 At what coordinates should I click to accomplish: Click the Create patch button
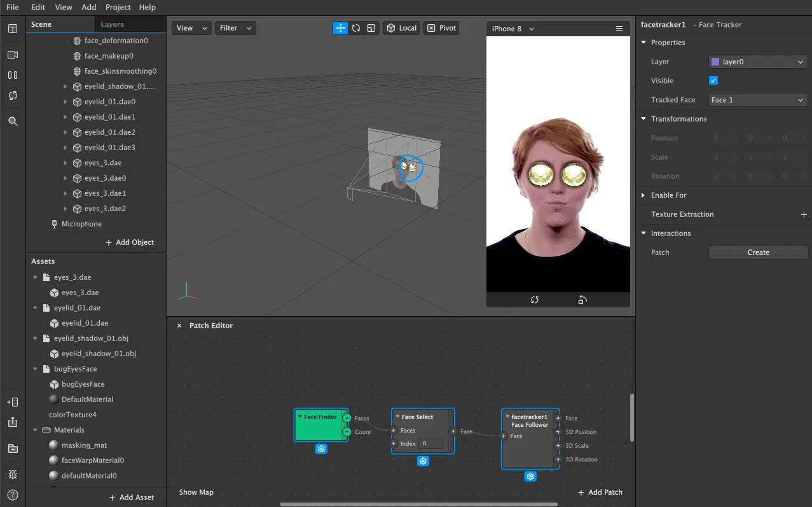(x=758, y=253)
